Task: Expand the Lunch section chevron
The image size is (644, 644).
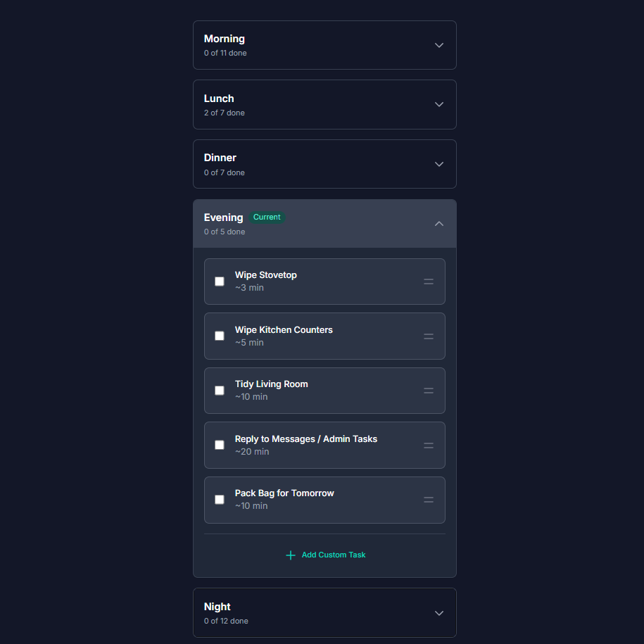Action: click(x=438, y=105)
